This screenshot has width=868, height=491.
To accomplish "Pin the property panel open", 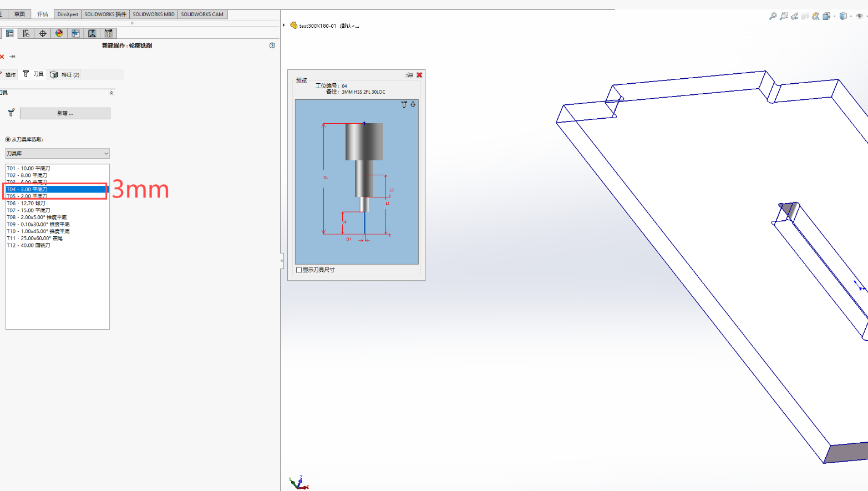I will (12, 57).
